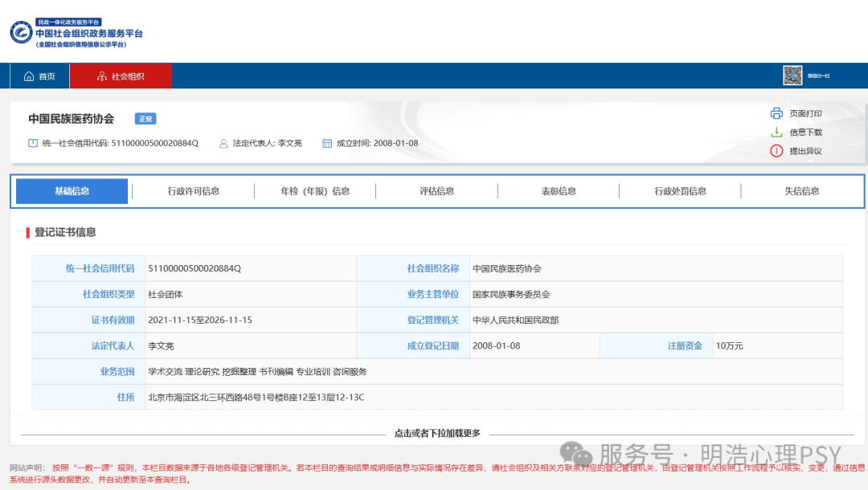Click the founding date calendar icon
Screen dimensions: 868x490
[327, 143]
